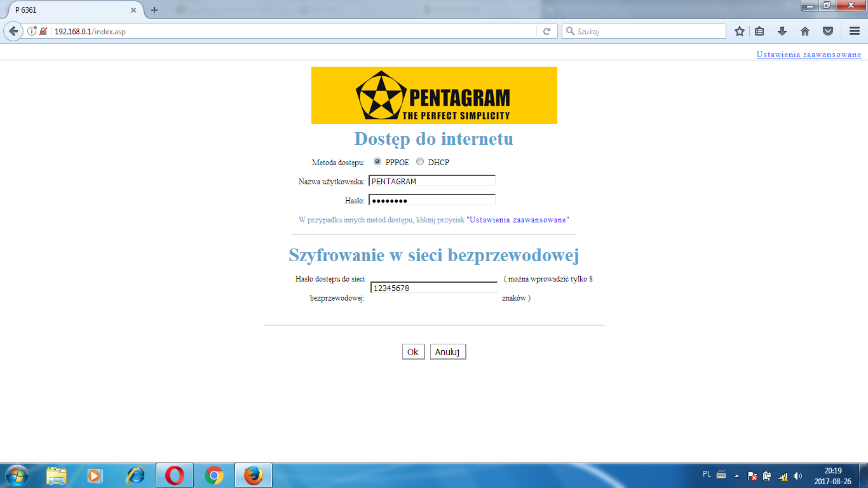The height and width of the screenshot is (488, 868).
Task: Launch Google Chrome from the taskbar
Action: [214, 475]
